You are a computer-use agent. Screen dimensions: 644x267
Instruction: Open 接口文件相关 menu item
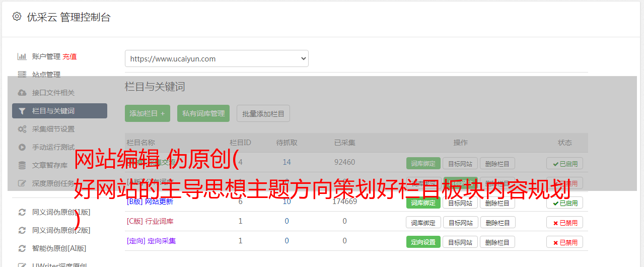click(53, 93)
